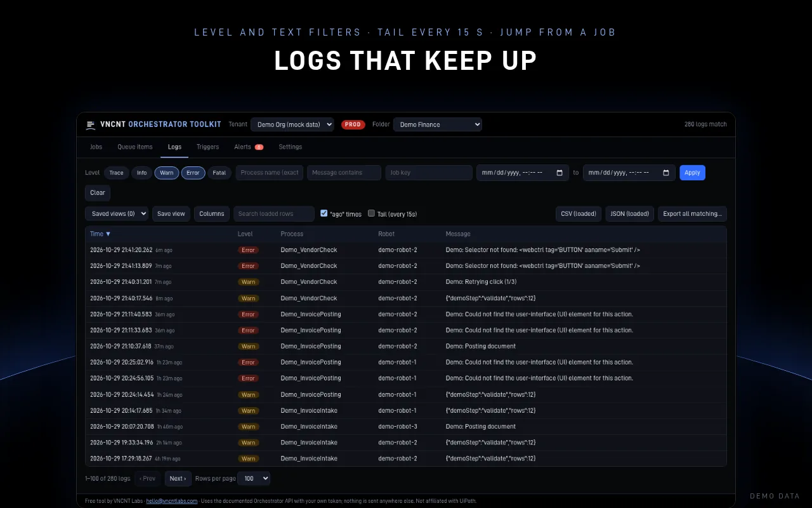This screenshot has height=508, width=812.
Task: Go to the Next page of logs
Action: click(x=178, y=478)
